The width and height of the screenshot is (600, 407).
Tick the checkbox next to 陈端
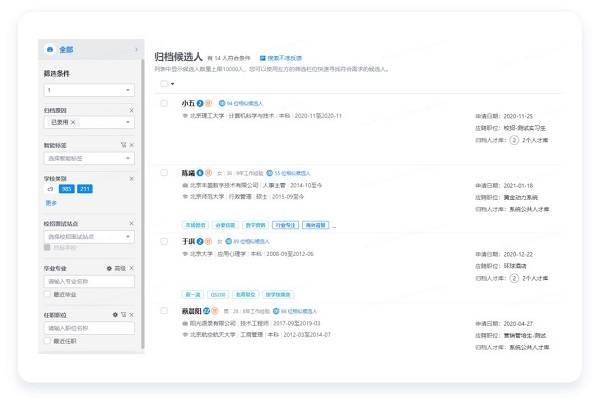click(165, 173)
